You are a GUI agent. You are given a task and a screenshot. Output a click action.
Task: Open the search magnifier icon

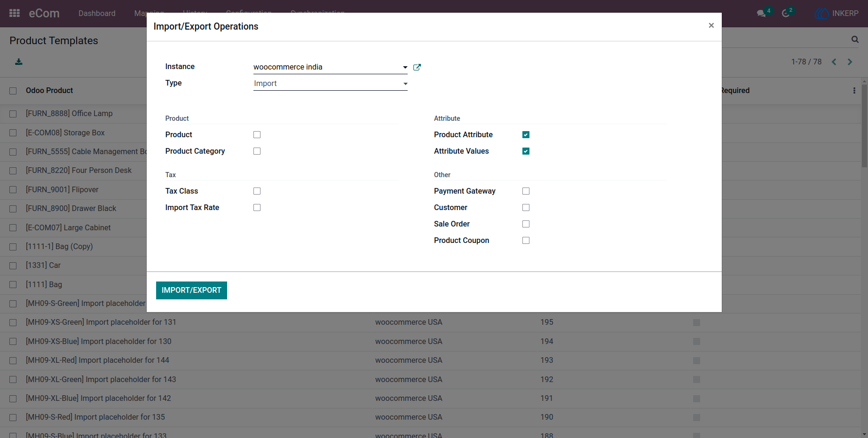[x=855, y=39]
